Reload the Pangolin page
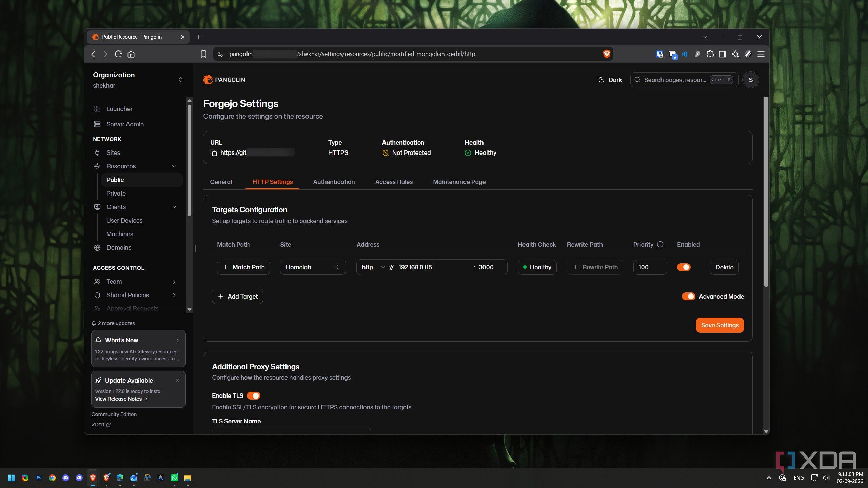 coord(118,54)
